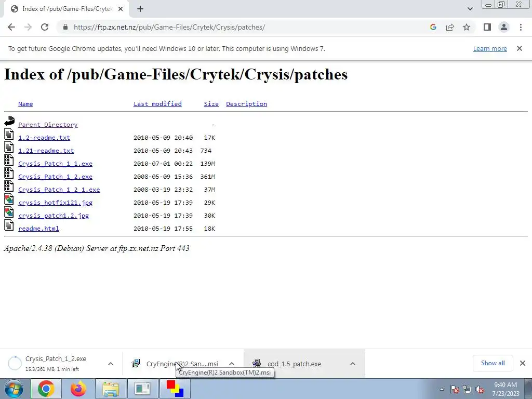Dismiss the Chrome update notification bar
Screen dimensions: 532x399
520,48
